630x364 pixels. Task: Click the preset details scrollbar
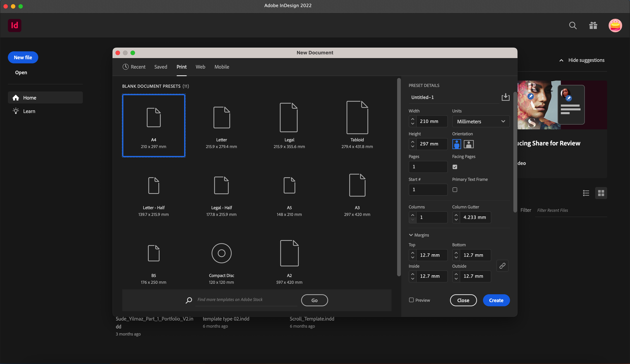[x=515, y=152]
